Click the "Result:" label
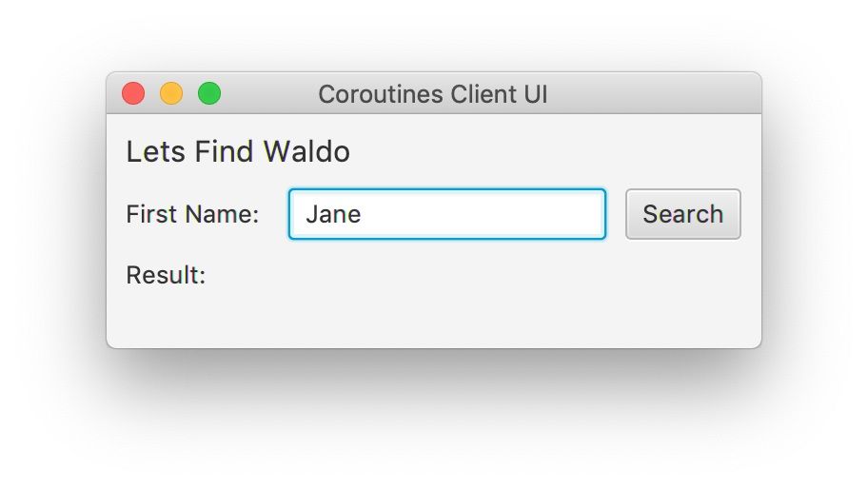This screenshot has height=489, width=868. pos(166,276)
